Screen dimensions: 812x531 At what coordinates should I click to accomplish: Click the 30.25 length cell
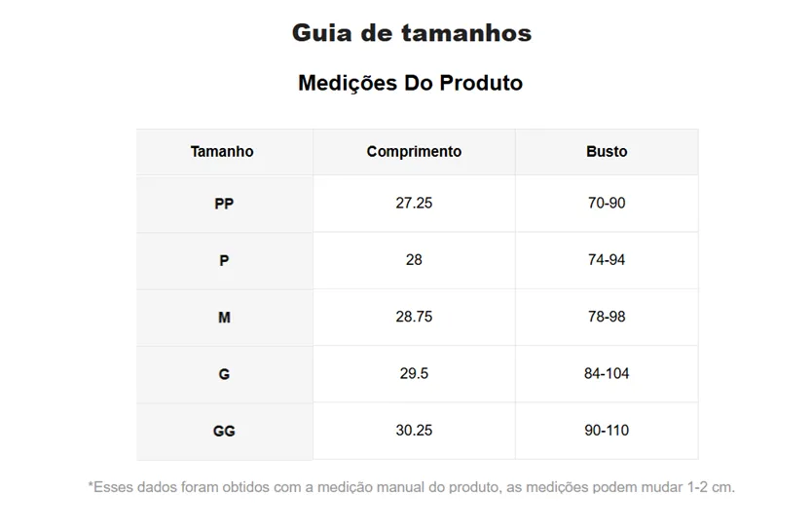(x=414, y=431)
